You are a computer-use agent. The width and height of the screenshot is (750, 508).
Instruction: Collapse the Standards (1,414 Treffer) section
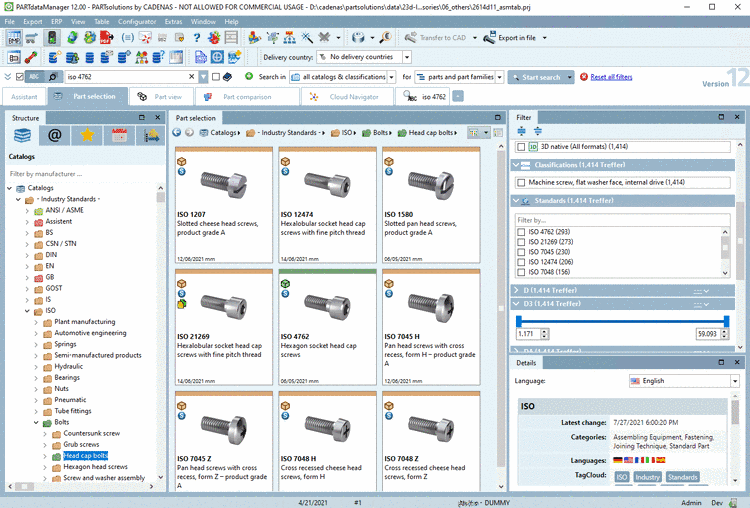pos(517,200)
